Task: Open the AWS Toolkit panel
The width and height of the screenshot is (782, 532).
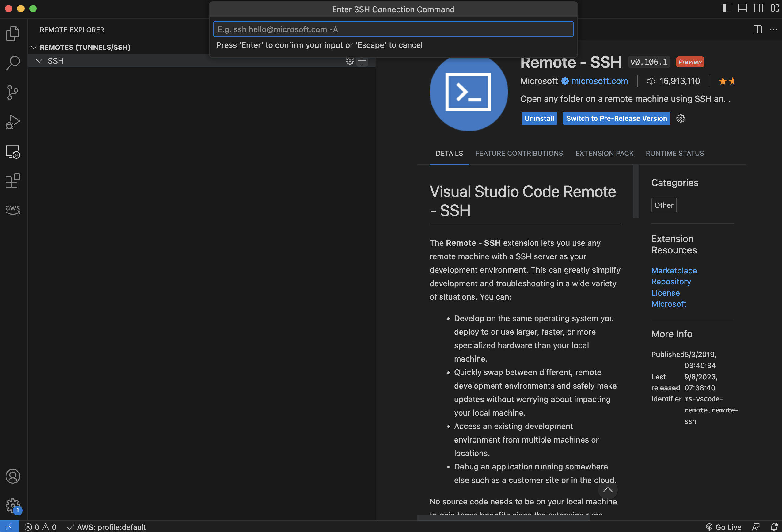Action: (13, 210)
